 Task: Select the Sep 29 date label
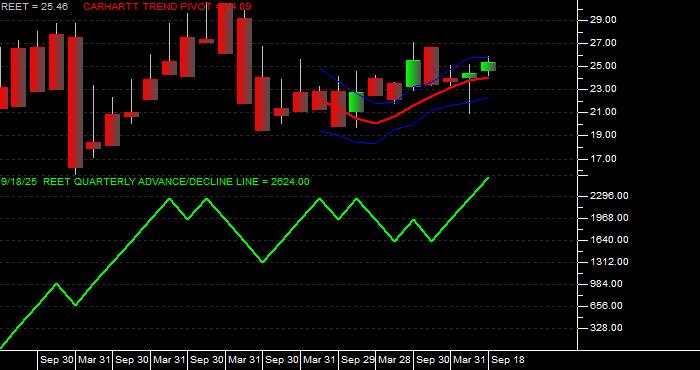[x=358, y=360]
